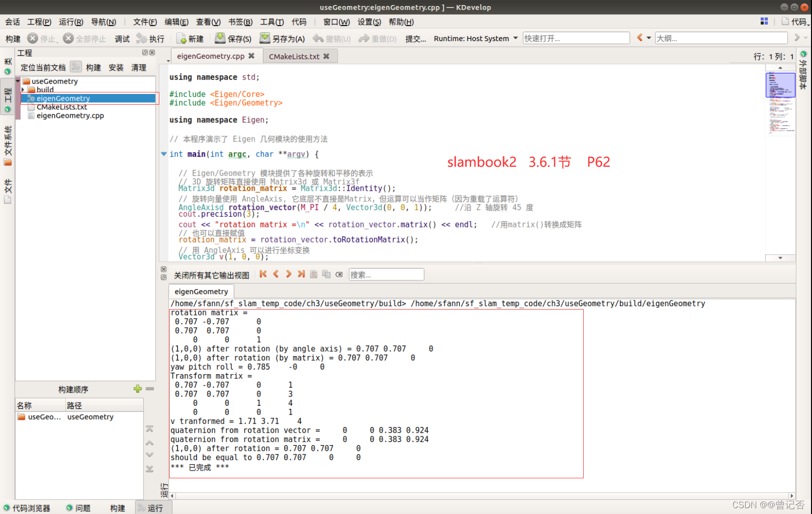Screen dimensions: 812x514
Task: Collapse the main function fold marker
Action: pos(164,154)
